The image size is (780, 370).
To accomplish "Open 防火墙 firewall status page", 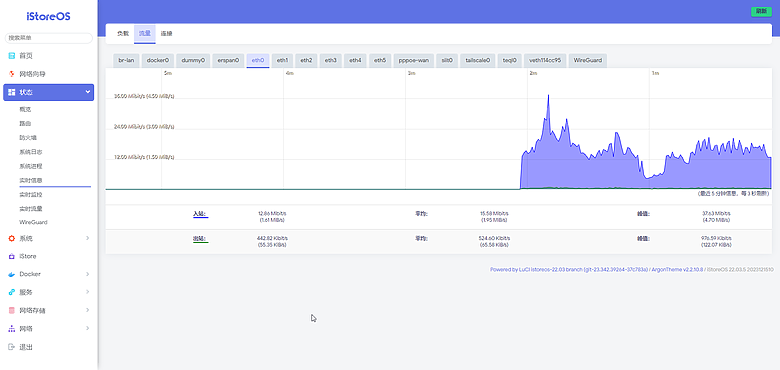I will tap(28, 137).
